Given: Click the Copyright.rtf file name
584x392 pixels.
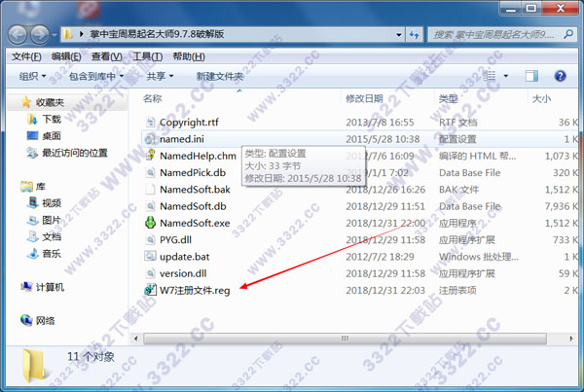Looking at the screenshot, I should [x=189, y=123].
